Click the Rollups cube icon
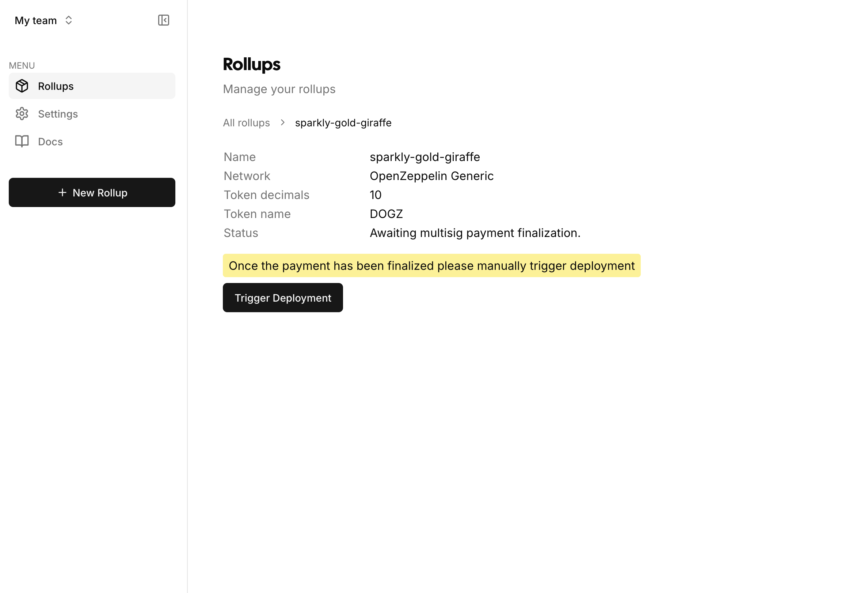Image resolution: width=868 pixels, height=593 pixels. point(22,86)
